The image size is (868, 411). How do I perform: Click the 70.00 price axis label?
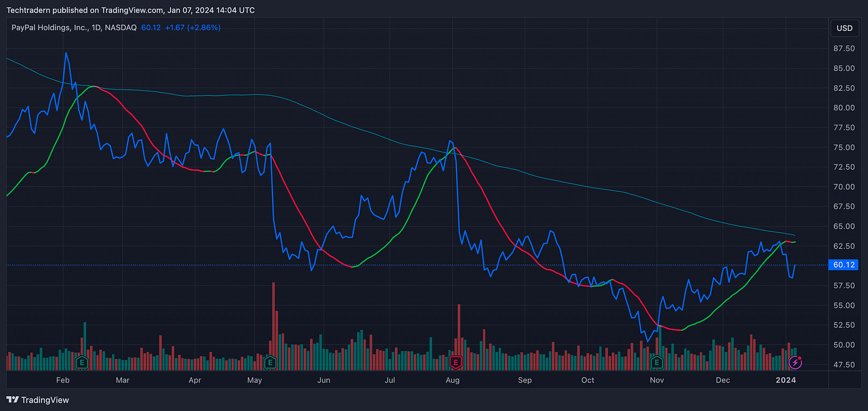844,187
